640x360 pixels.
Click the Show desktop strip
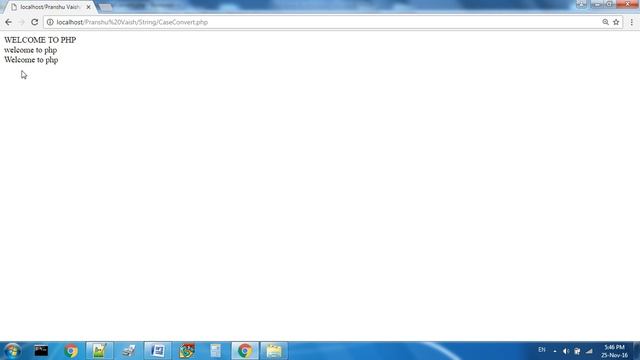637,351
